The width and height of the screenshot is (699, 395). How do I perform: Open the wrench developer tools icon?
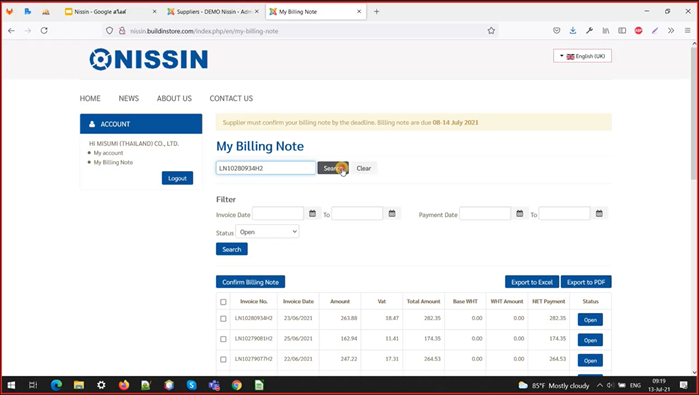pyautogui.click(x=589, y=30)
